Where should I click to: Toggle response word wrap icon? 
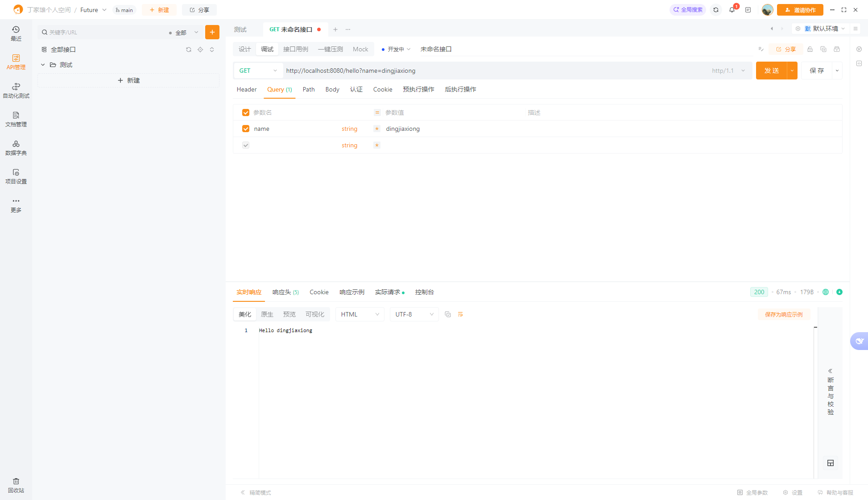coord(460,314)
